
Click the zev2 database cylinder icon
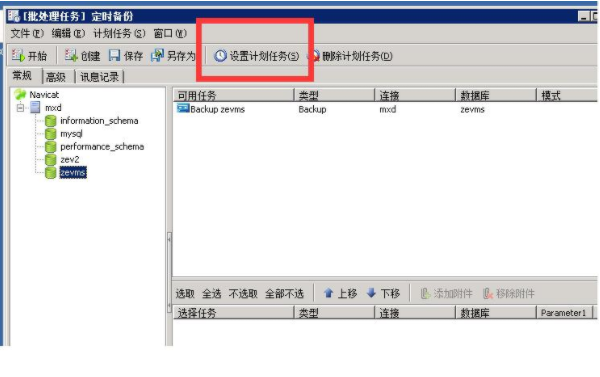pos(50,160)
